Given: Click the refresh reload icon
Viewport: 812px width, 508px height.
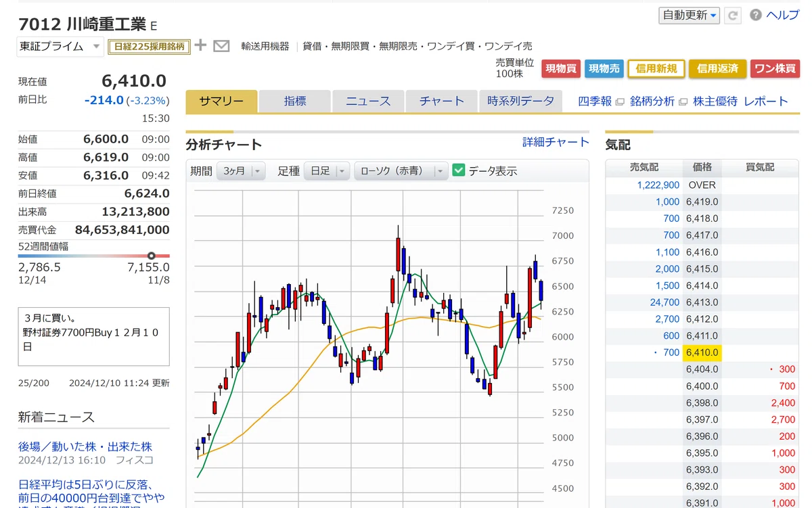Looking at the screenshot, I should pyautogui.click(x=732, y=16).
